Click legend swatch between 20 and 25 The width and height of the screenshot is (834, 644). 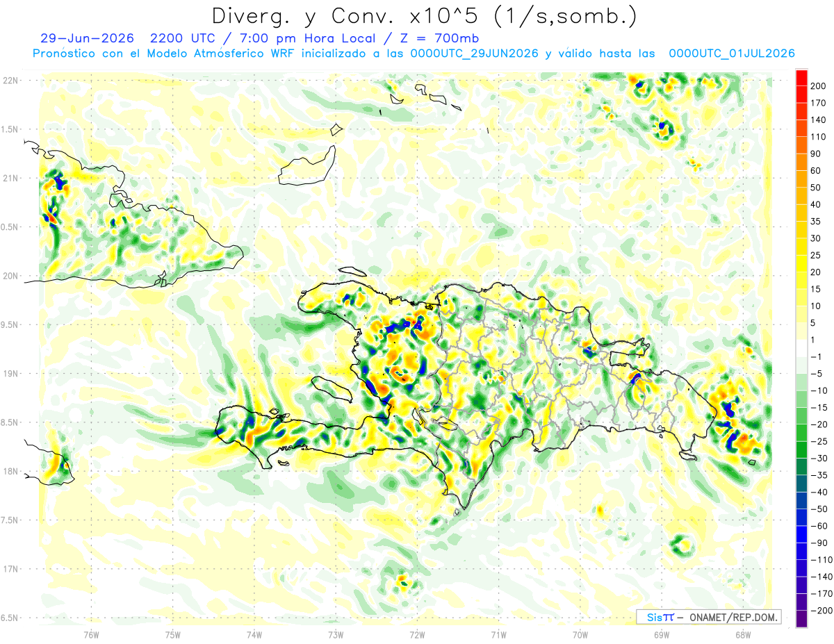(801, 263)
